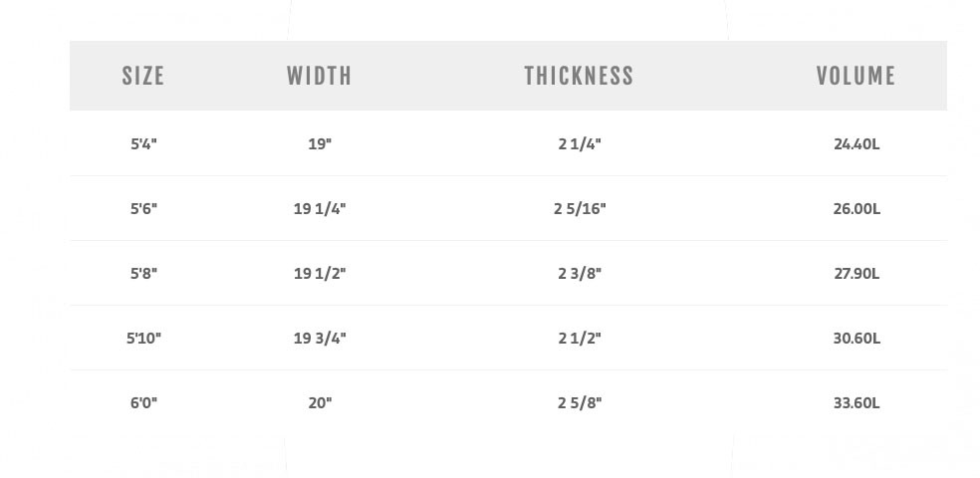Select the 6'0" size cell

pyautogui.click(x=143, y=402)
